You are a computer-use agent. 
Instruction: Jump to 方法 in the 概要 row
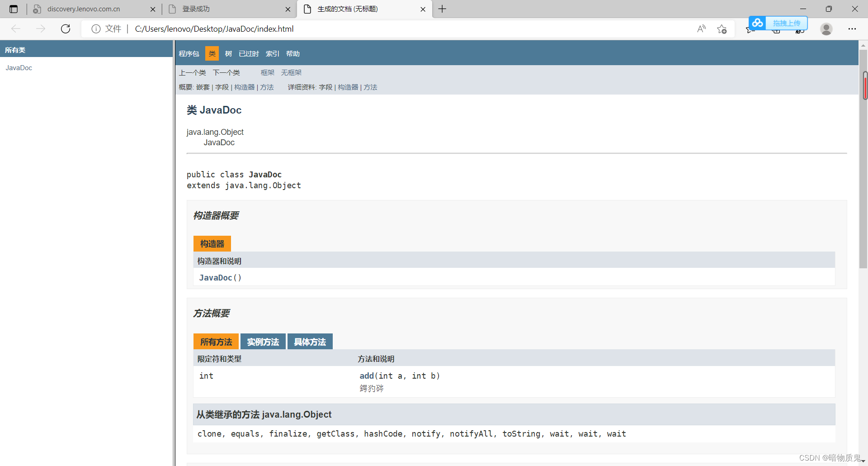click(267, 87)
